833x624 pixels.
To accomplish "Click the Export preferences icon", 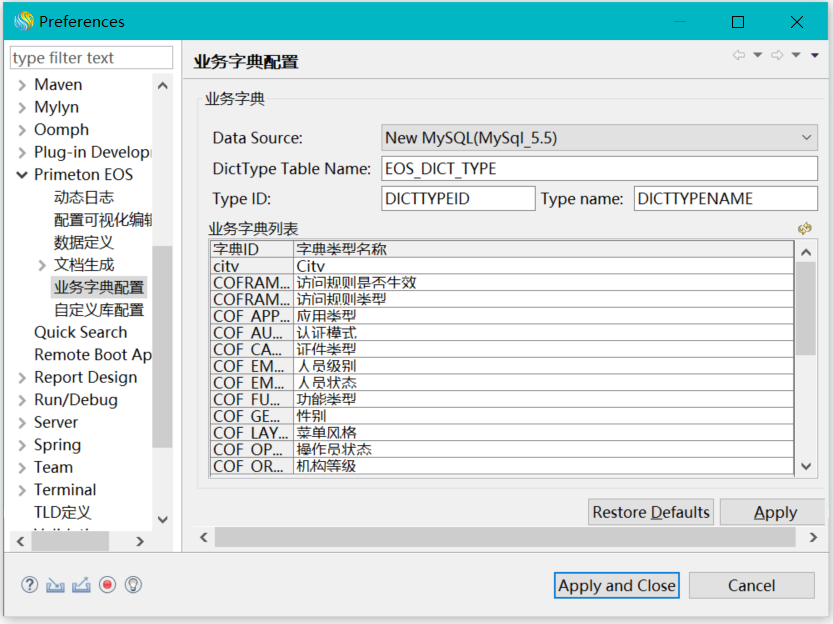I will [81, 585].
